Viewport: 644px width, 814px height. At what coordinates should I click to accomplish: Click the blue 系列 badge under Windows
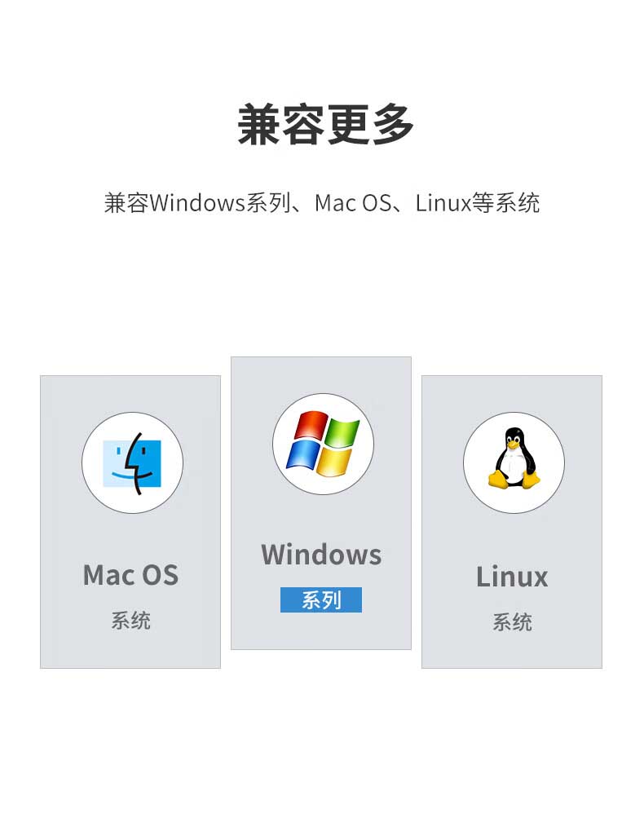pos(321,600)
